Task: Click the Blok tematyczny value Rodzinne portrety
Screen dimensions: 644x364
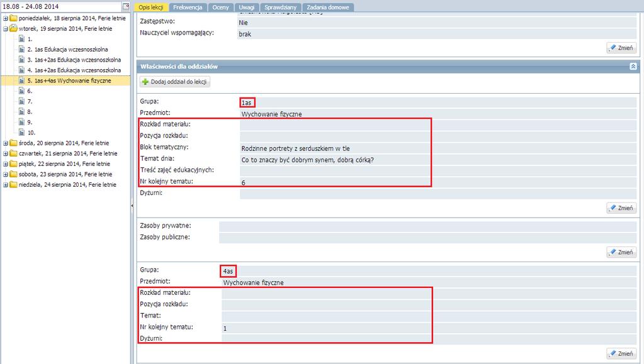Action: 296,148
